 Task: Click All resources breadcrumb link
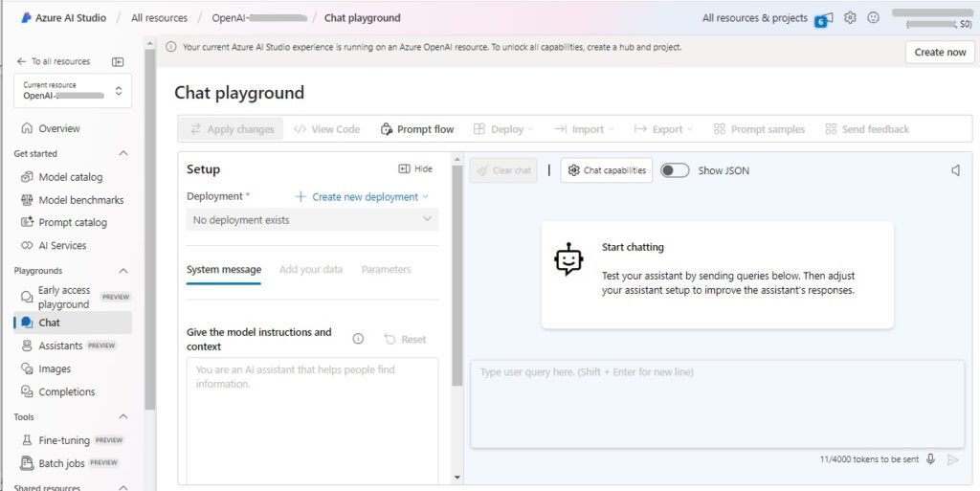[160, 18]
